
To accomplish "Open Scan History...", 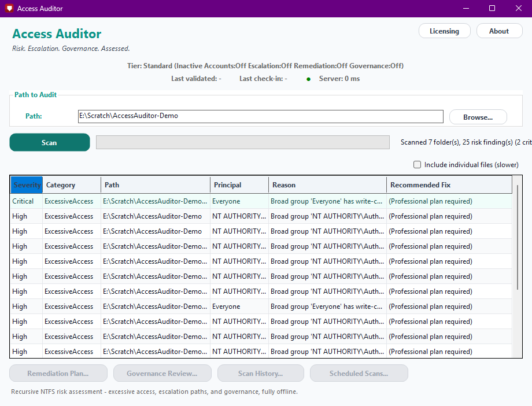I will 261,374.
